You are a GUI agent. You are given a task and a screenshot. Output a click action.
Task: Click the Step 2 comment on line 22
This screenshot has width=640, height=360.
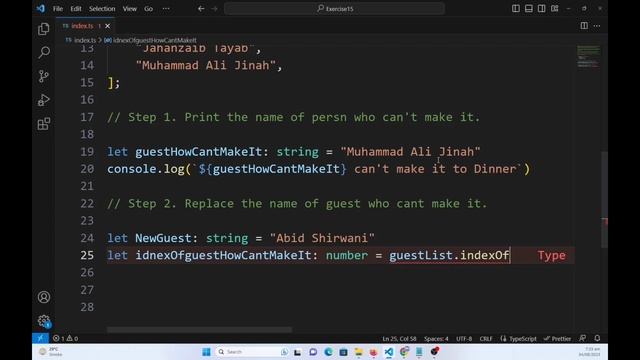pyautogui.click(x=297, y=204)
